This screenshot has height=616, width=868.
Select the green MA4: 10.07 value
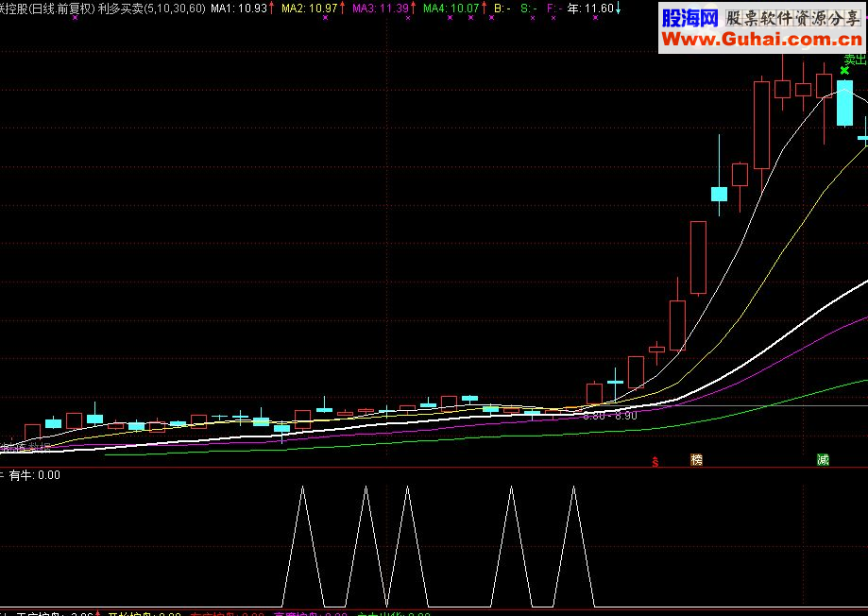pyautogui.click(x=451, y=9)
